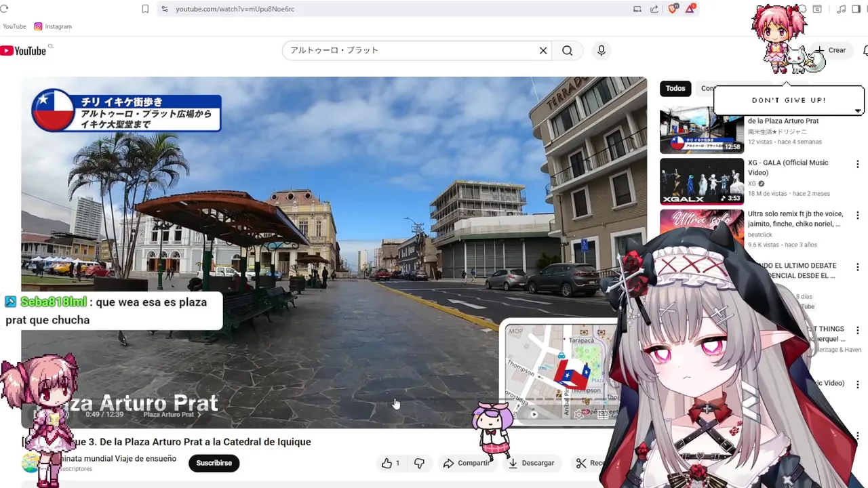Screen dimensions: 868x488
Task: Open Brave Shields lion icon
Action: (x=673, y=9)
